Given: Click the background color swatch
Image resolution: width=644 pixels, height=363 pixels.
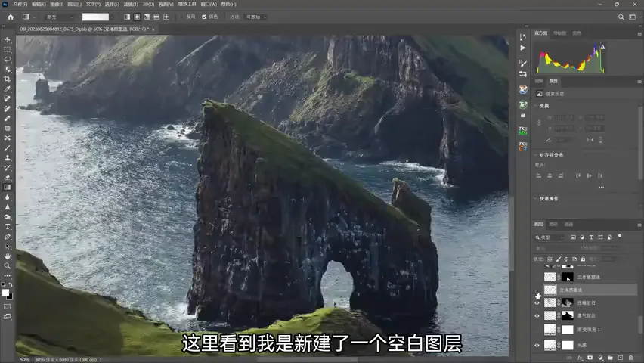Looking at the screenshot, I should click(x=10, y=296).
